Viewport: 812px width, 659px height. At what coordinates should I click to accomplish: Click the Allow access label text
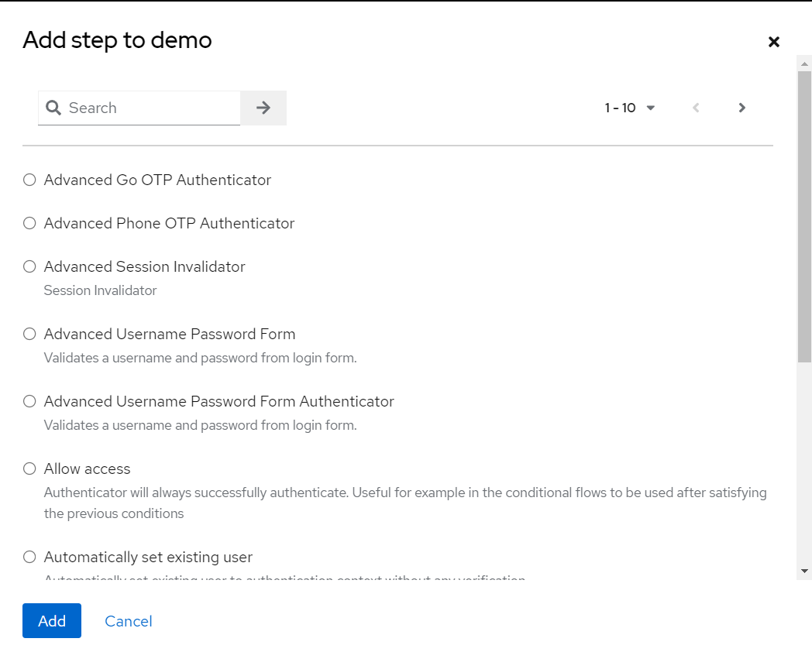[87, 469]
